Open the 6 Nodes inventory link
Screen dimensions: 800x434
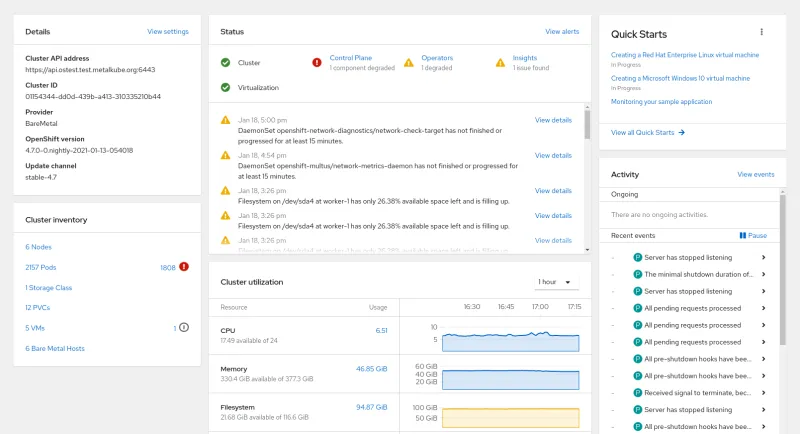tap(38, 247)
